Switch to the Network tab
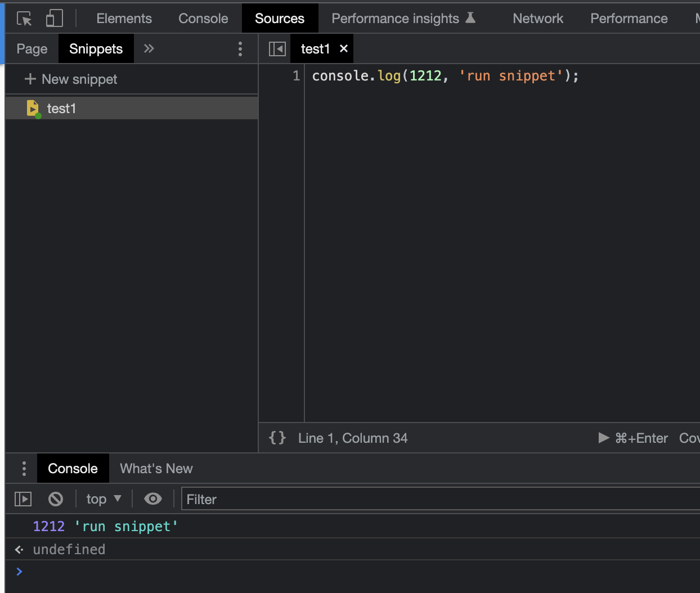 pyautogui.click(x=537, y=19)
